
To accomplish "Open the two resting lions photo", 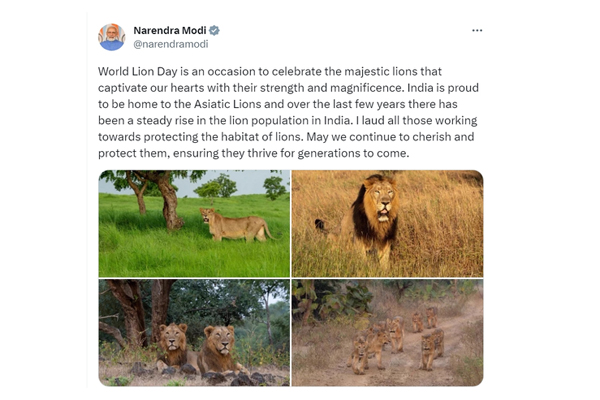I will (193, 332).
